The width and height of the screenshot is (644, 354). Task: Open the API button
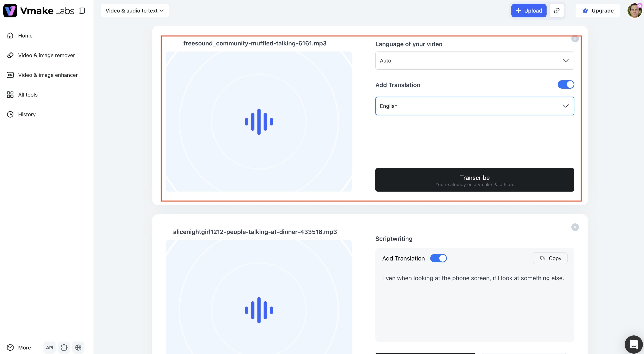click(50, 348)
